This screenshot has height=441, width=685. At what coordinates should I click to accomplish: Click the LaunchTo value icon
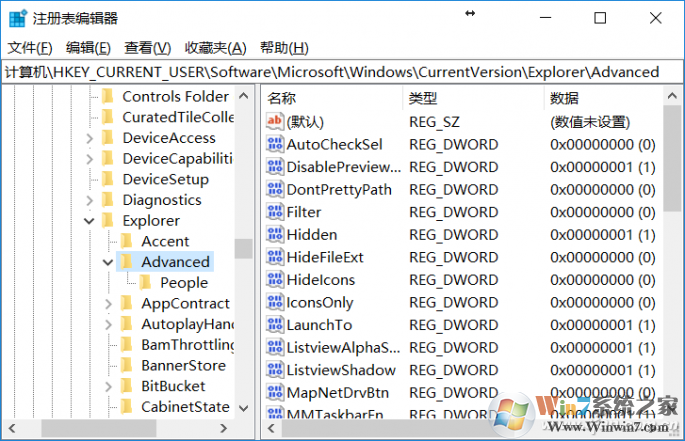pyautogui.click(x=275, y=325)
